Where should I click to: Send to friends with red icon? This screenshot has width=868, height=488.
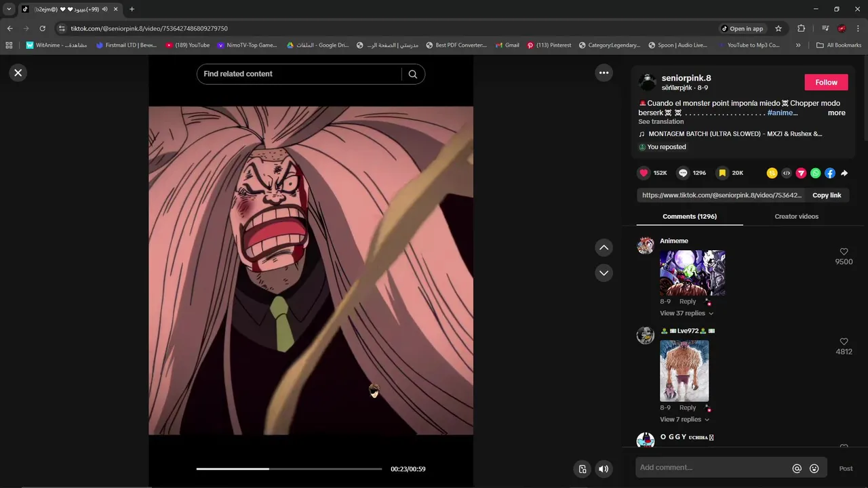(x=801, y=173)
